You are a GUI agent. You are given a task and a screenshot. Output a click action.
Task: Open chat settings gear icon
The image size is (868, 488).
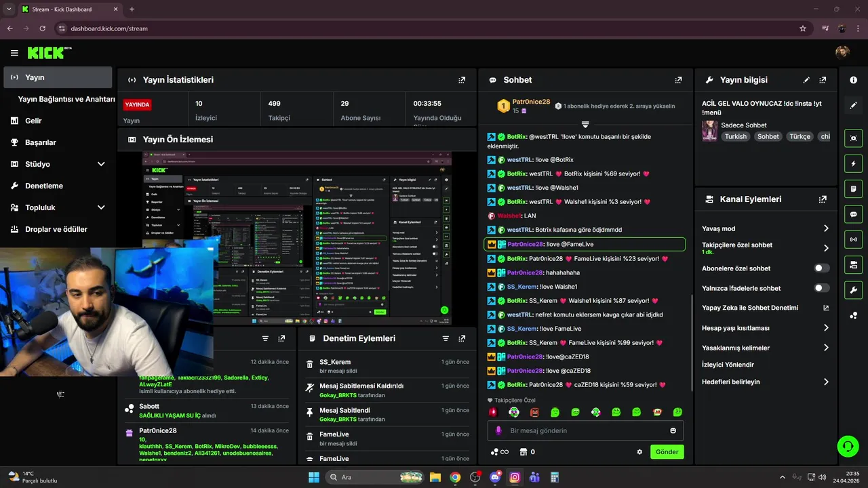[x=639, y=452]
